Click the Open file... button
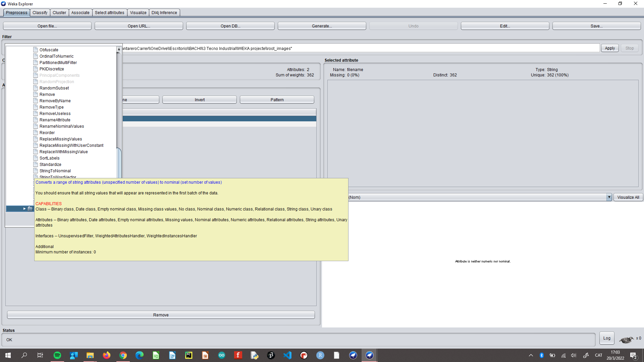 pos(47,26)
